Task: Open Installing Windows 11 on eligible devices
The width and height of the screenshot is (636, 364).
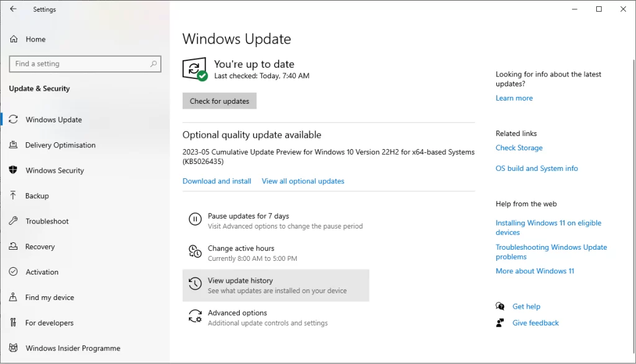Action: 548,227
